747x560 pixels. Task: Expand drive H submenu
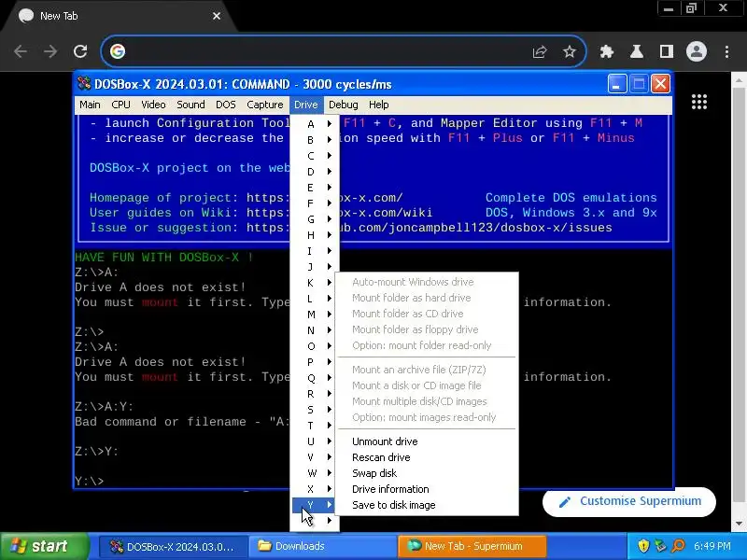315,235
